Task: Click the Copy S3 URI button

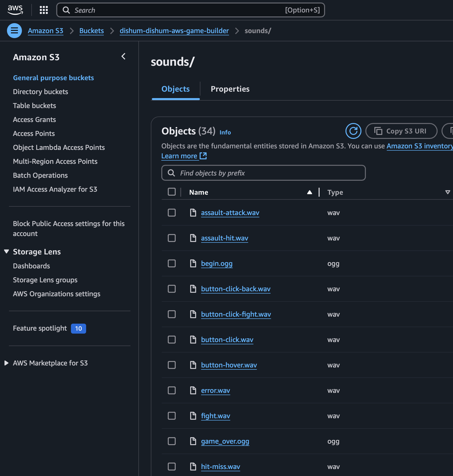Action: [401, 131]
